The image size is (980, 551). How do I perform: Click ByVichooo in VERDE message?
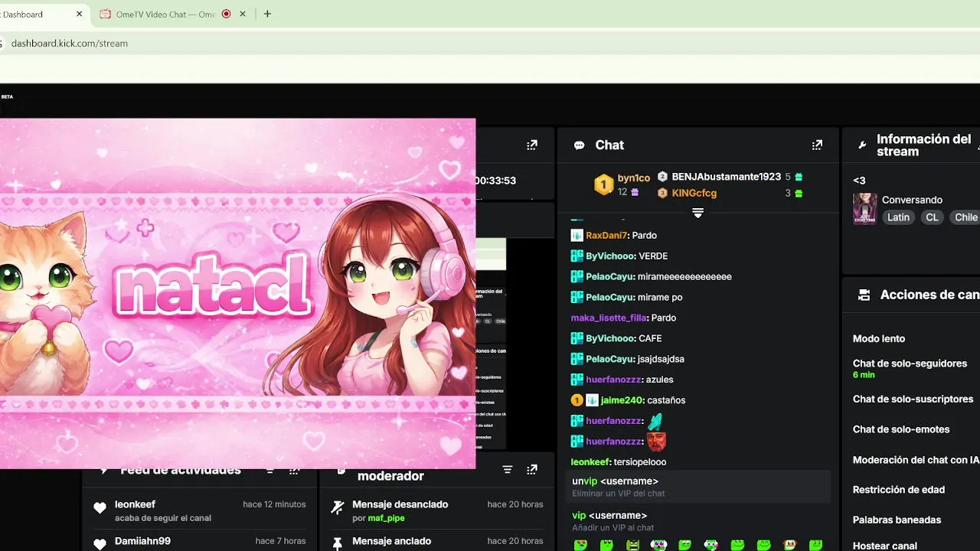pos(610,256)
